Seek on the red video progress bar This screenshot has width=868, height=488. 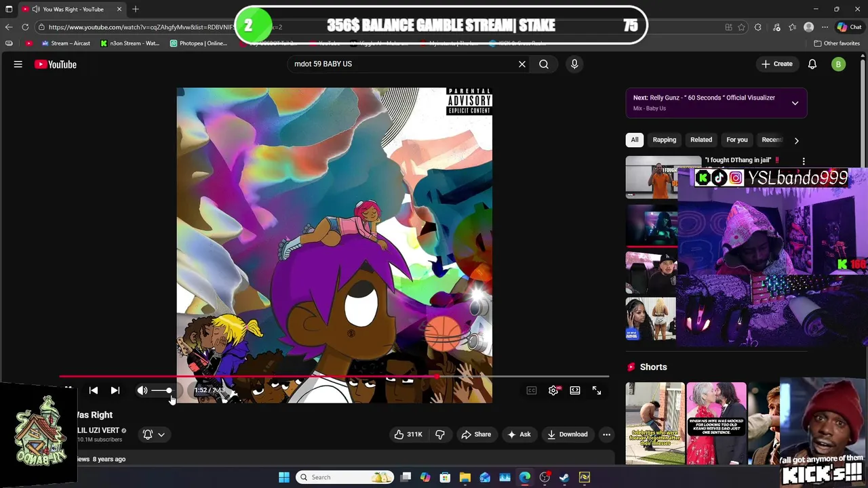334,376
